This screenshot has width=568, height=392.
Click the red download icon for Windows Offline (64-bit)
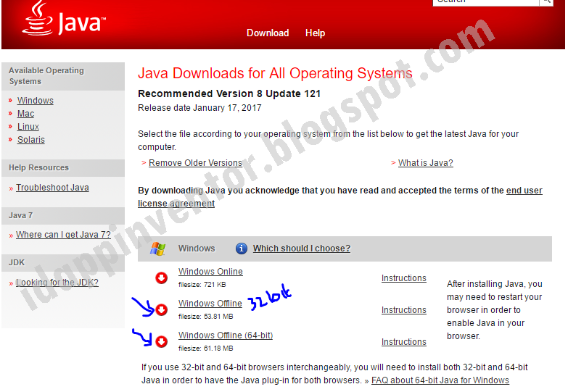coord(161,342)
